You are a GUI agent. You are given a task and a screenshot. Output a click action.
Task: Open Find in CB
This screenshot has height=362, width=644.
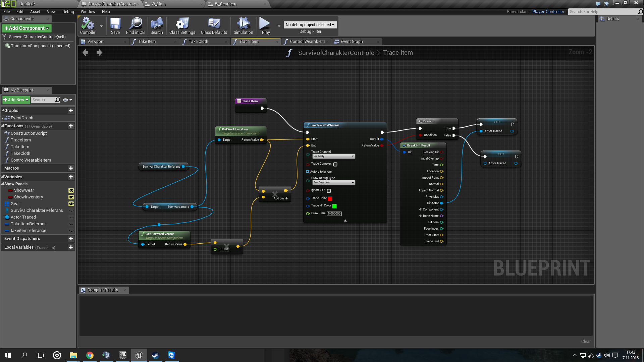[x=135, y=26]
